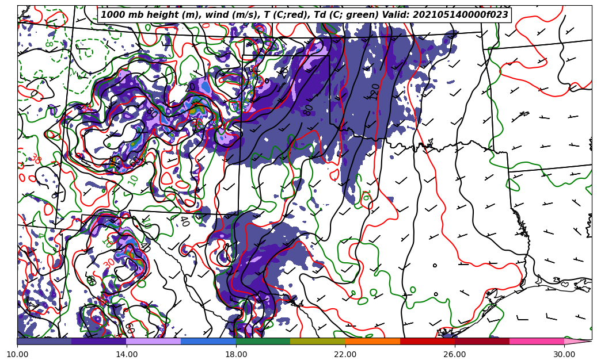The image size is (597, 364).
Task: Click the 18.00 colorbar tick label
Action: click(x=235, y=354)
